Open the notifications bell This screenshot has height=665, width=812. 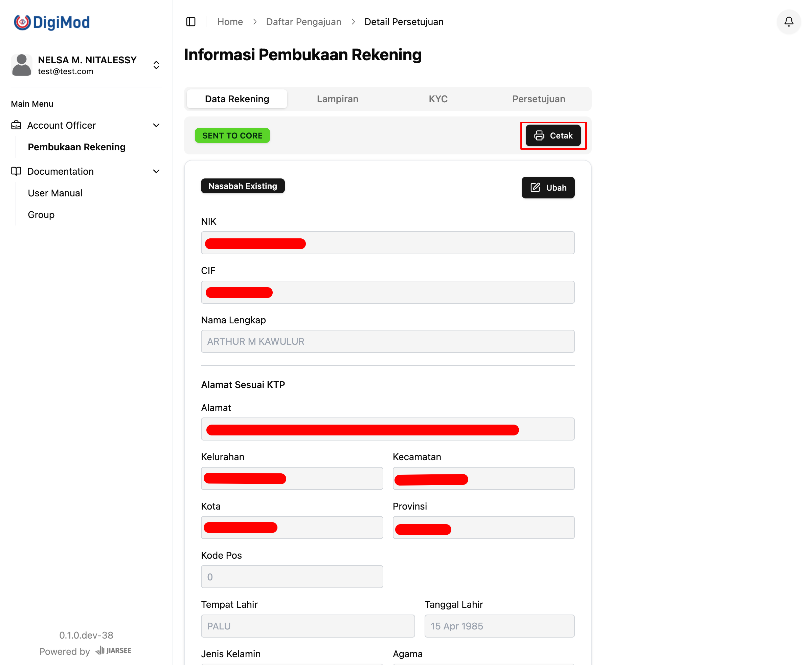point(789,22)
